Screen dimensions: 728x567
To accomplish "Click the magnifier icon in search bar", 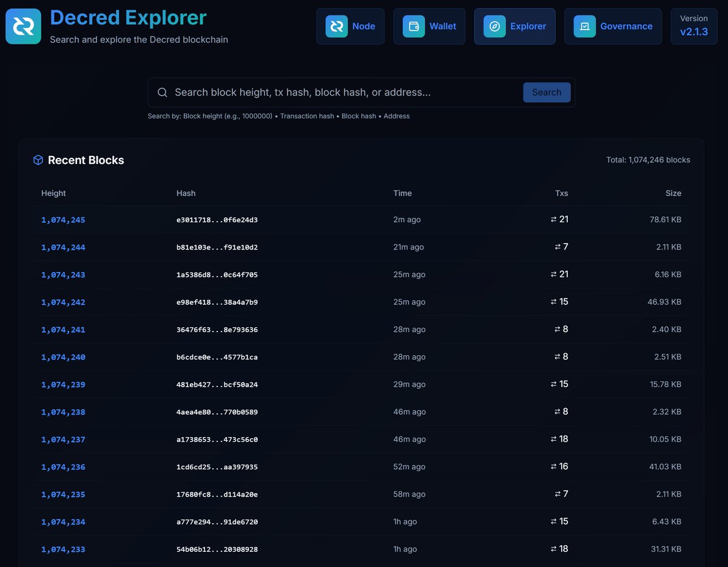I will click(163, 92).
